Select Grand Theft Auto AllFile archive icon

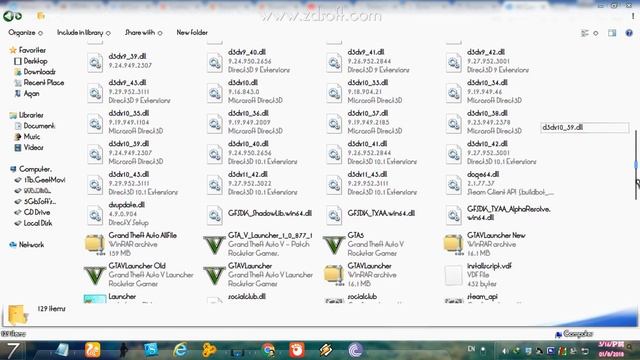[x=95, y=244]
